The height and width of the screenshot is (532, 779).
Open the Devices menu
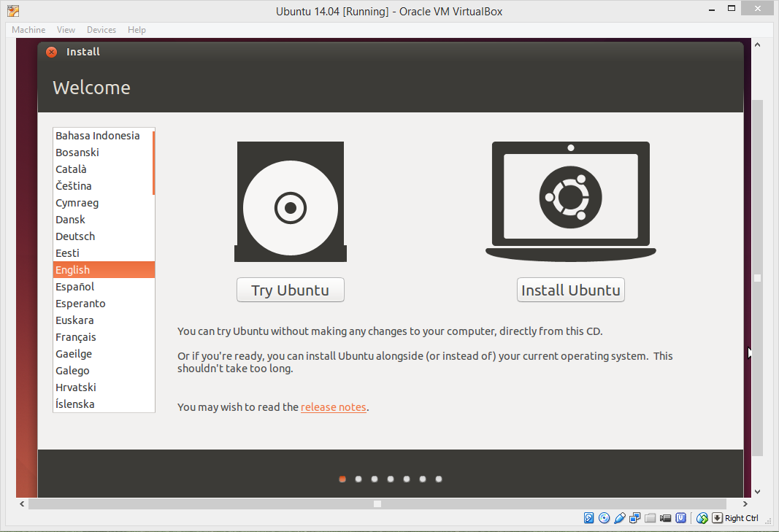tap(101, 30)
